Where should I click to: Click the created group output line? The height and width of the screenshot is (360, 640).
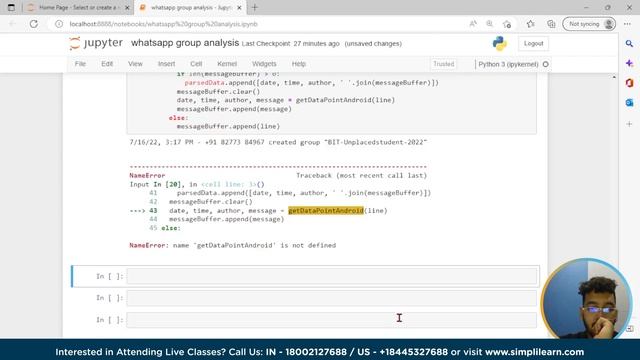click(278, 142)
